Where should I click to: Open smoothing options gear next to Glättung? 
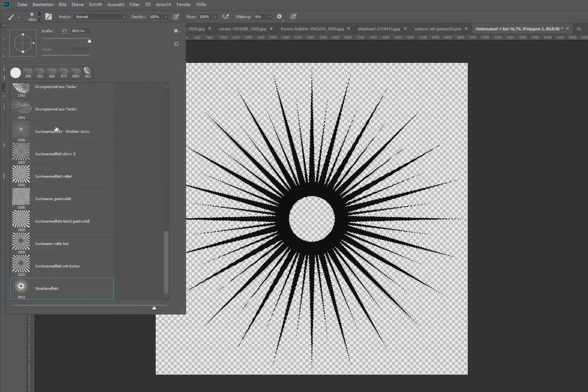point(279,17)
